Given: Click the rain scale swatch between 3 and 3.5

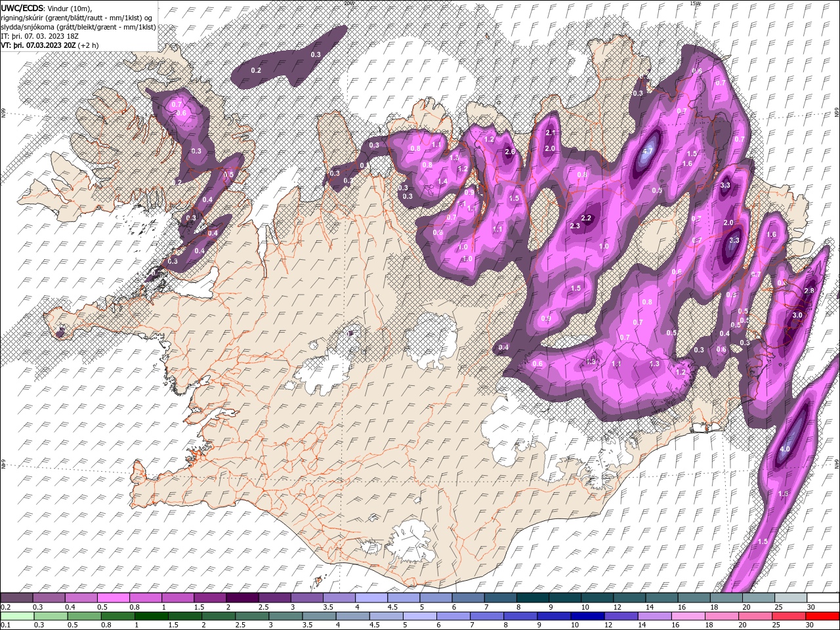Looking at the screenshot, I should (x=286, y=616).
